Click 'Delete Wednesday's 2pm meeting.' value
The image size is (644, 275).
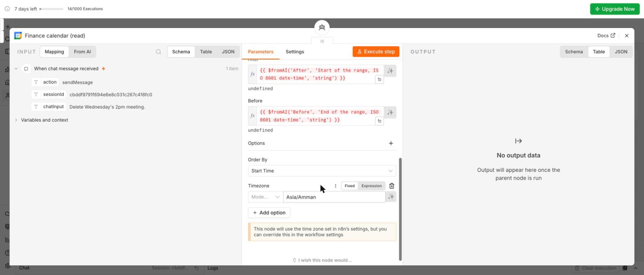pyautogui.click(x=107, y=107)
